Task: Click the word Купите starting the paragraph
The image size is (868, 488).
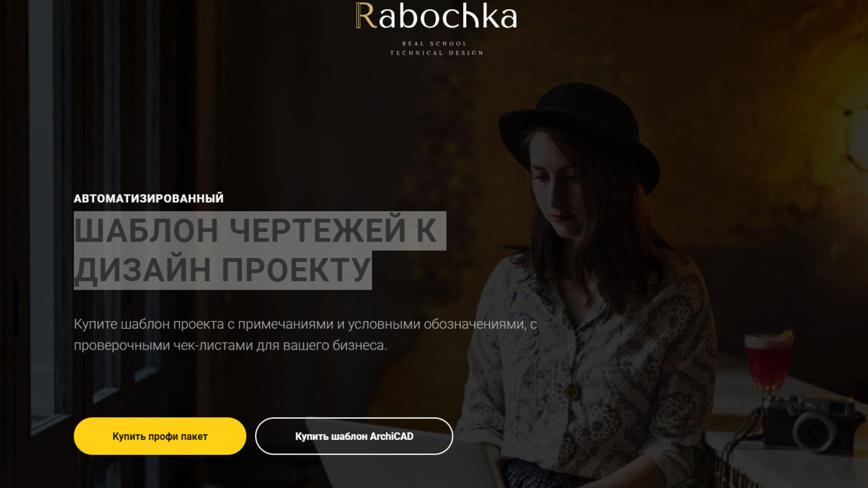Action: pos(96,324)
